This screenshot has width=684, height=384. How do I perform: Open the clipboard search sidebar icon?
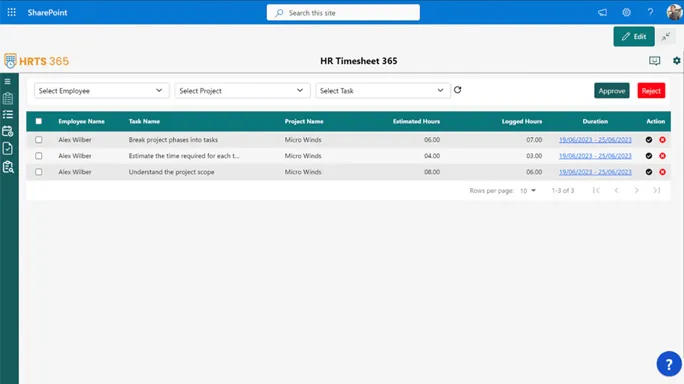point(8,167)
